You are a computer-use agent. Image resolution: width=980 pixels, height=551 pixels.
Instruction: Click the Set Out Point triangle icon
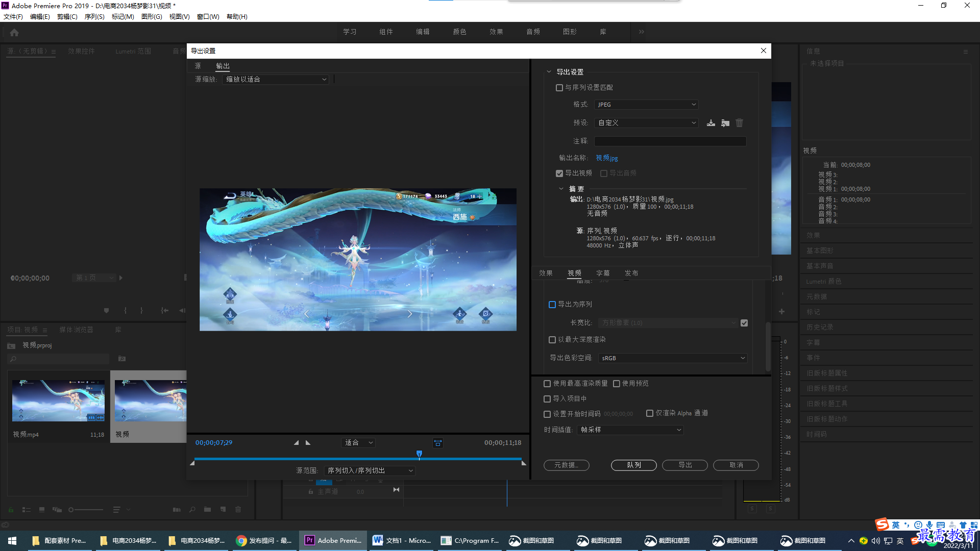(x=308, y=443)
